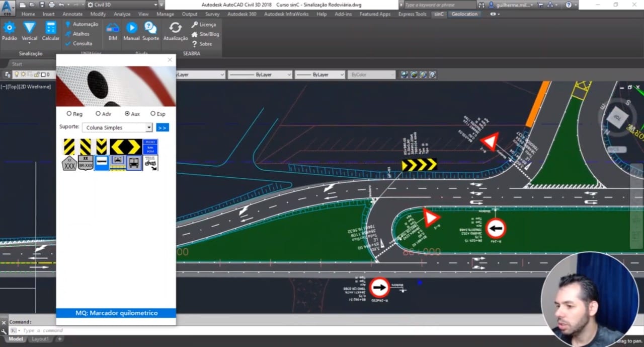Open the Padrão signage tool
This screenshot has height=347, width=644.
[x=10, y=31]
